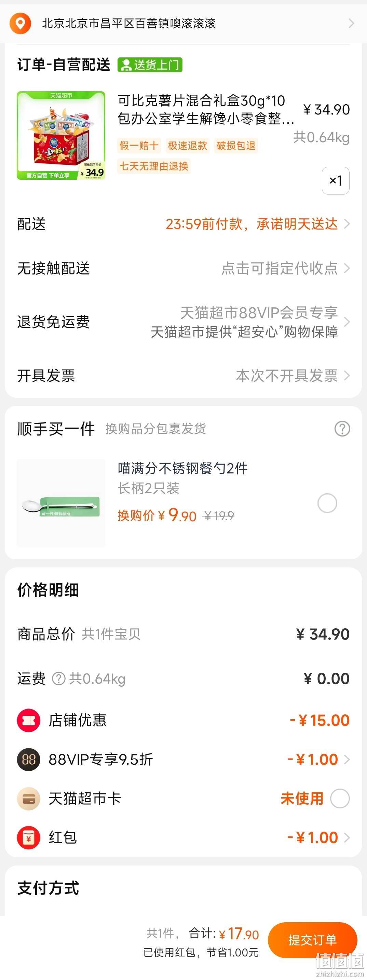The height and width of the screenshot is (980, 367).
Task: Select the stainless steel spoon add-on radio
Action: point(327,503)
